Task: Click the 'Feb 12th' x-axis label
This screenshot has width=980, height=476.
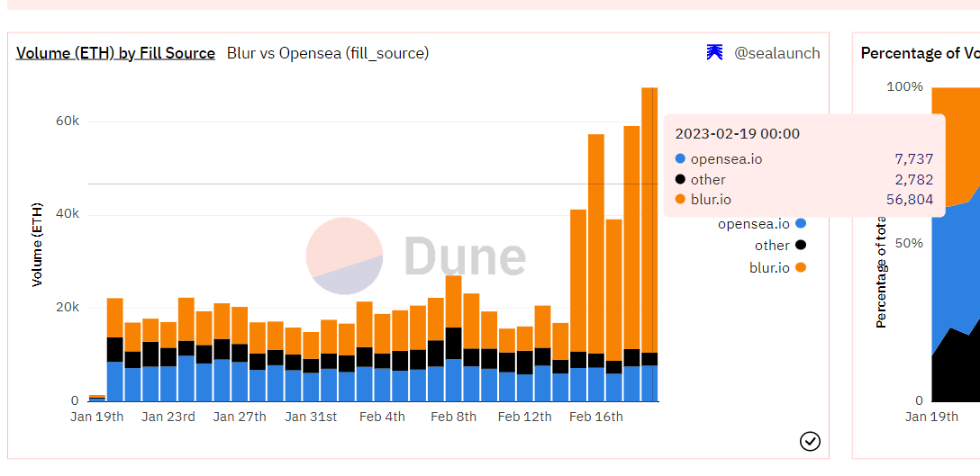Action: pyautogui.click(x=524, y=417)
